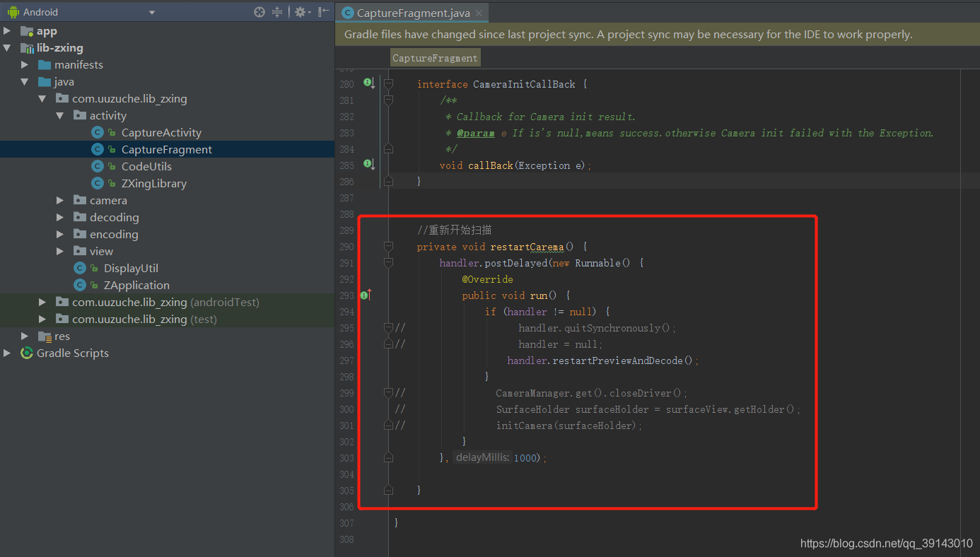Image resolution: width=980 pixels, height=557 pixels.
Task: Click the scroll from source target icon
Action: click(x=259, y=12)
